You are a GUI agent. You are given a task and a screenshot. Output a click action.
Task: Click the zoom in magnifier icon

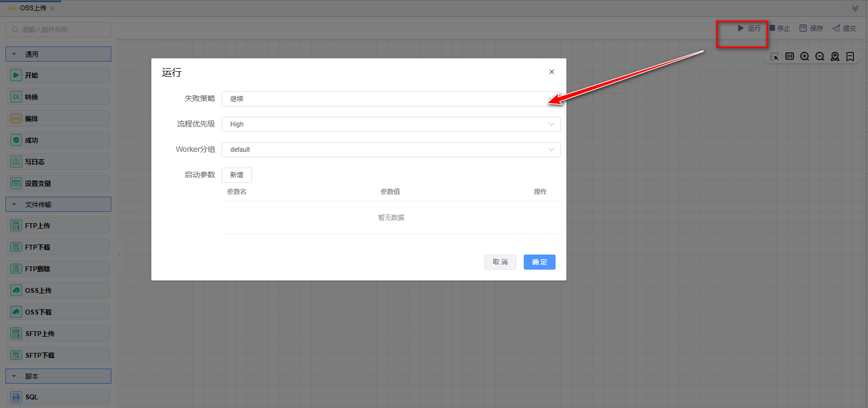(x=805, y=57)
